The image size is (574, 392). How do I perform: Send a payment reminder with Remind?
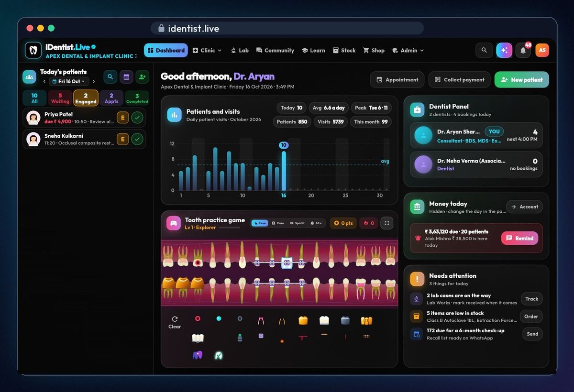click(519, 238)
